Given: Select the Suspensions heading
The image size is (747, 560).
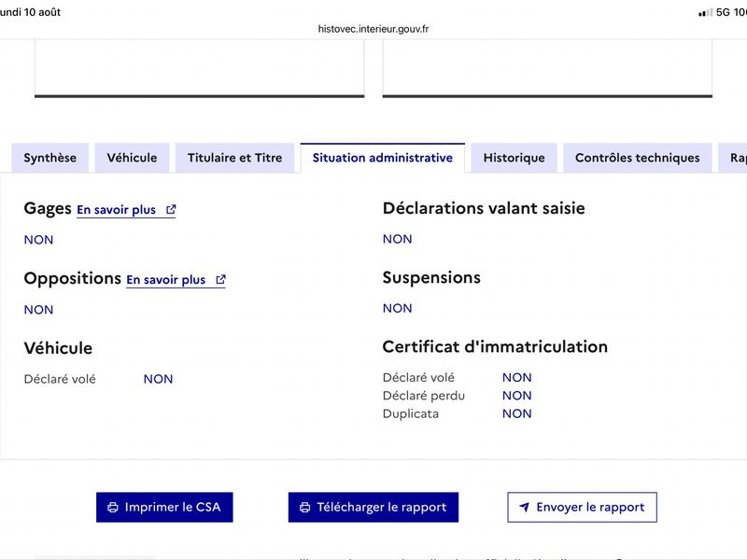Looking at the screenshot, I should (431, 277).
